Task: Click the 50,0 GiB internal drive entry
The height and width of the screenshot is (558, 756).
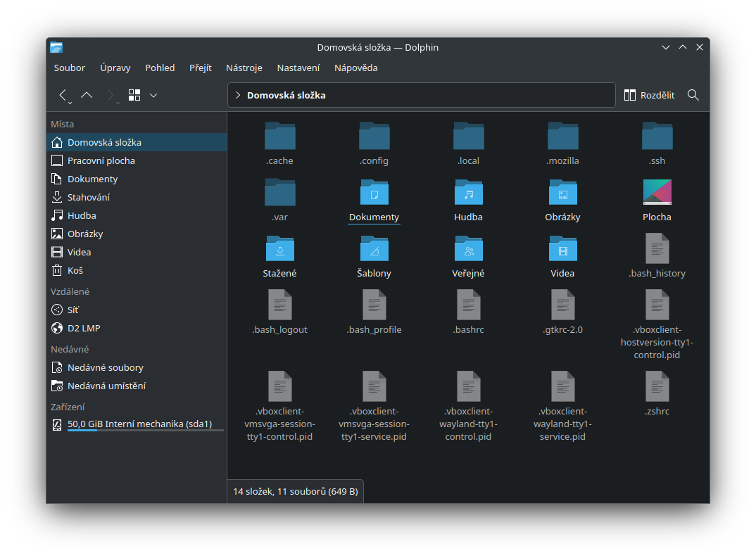Action: 139,424
